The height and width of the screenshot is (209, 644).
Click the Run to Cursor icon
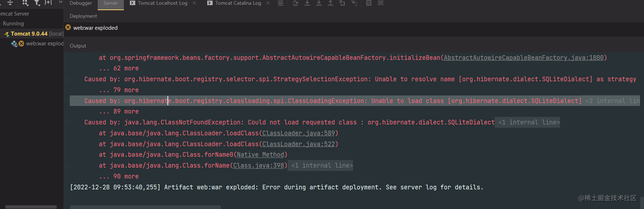click(354, 3)
